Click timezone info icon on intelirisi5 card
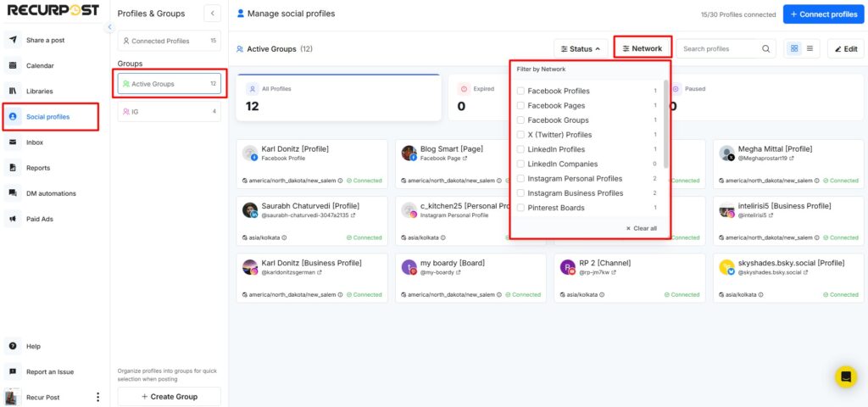This screenshot has height=407, width=868. point(816,237)
